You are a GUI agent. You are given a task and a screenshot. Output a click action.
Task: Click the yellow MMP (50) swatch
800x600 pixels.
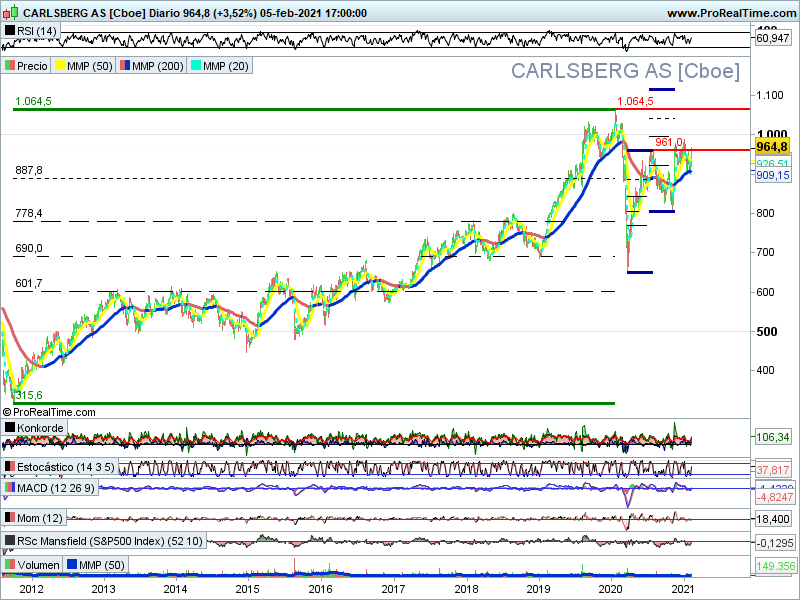tap(60, 66)
